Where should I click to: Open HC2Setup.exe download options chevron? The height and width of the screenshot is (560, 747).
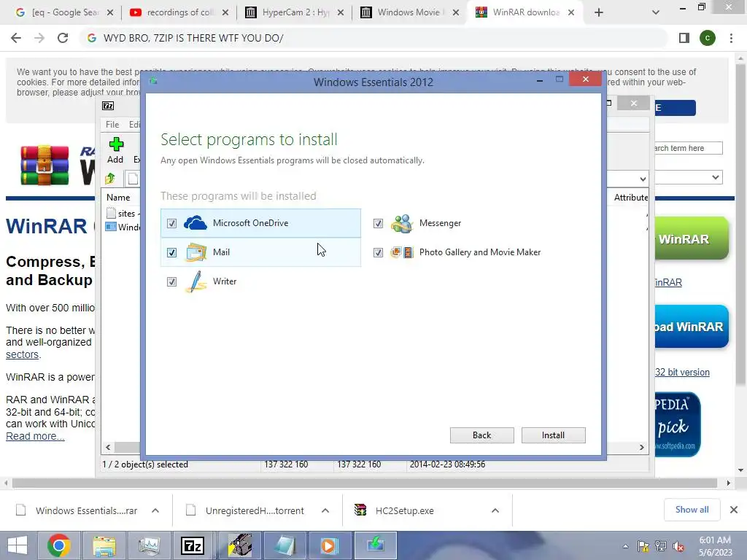pyautogui.click(x=495, y=510)
